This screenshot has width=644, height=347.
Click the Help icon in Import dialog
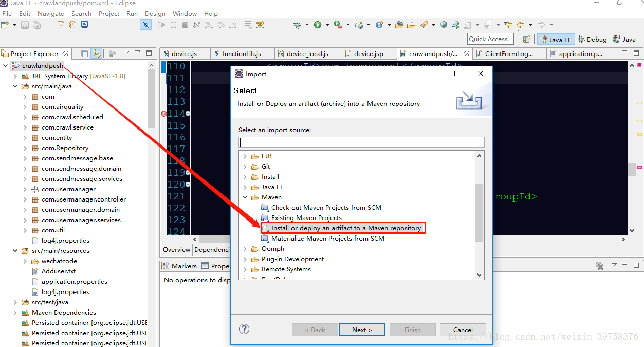coord(245,330)
